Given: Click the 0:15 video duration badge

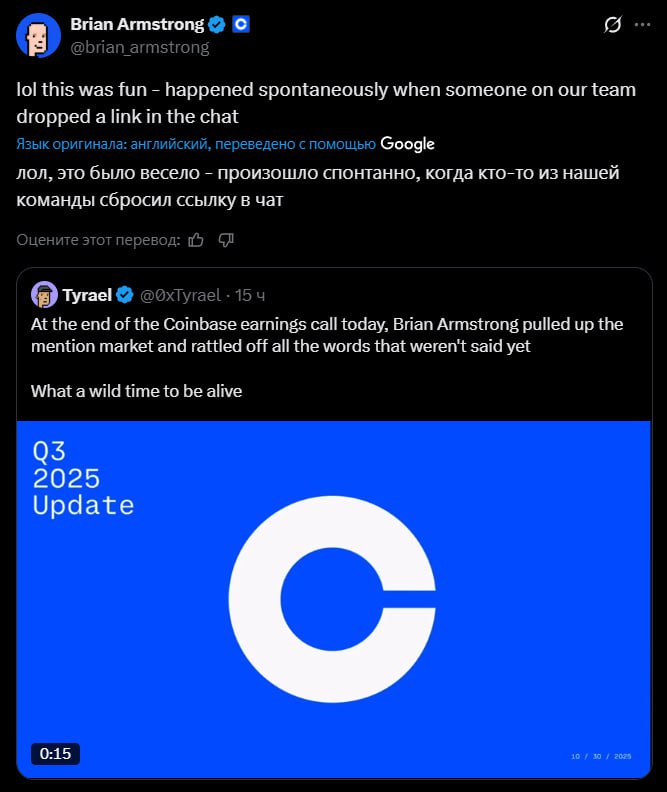Looking at the screenshot, I should tap(55, 754).
